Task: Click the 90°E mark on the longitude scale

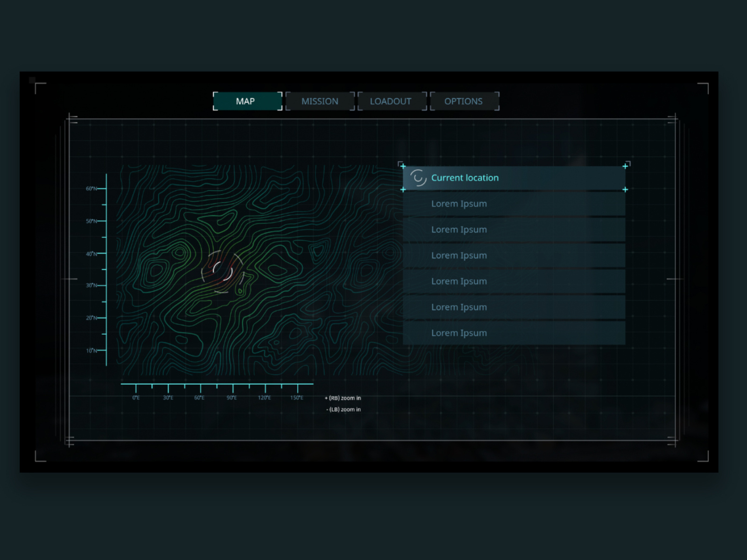Action: (232, 398)
